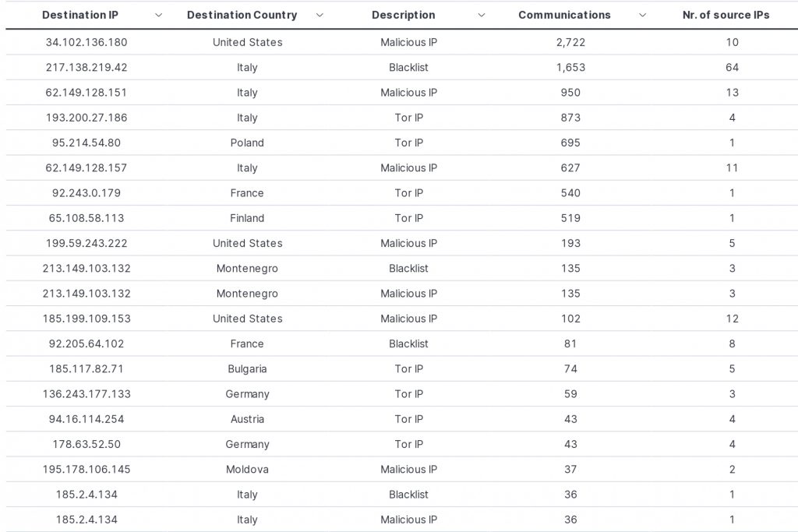
Task: Click Blacklist description for 92.205.64.102
Action: pos(408,344)
